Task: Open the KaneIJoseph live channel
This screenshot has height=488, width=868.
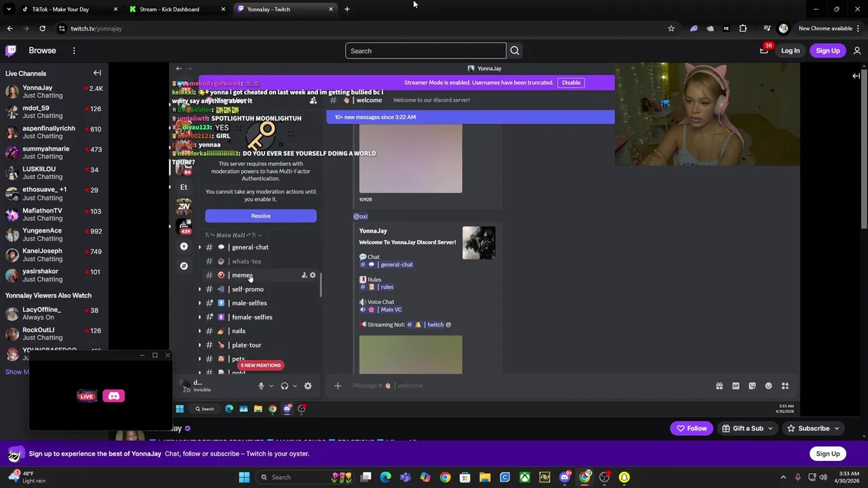Action: click(x=53, y=255)
